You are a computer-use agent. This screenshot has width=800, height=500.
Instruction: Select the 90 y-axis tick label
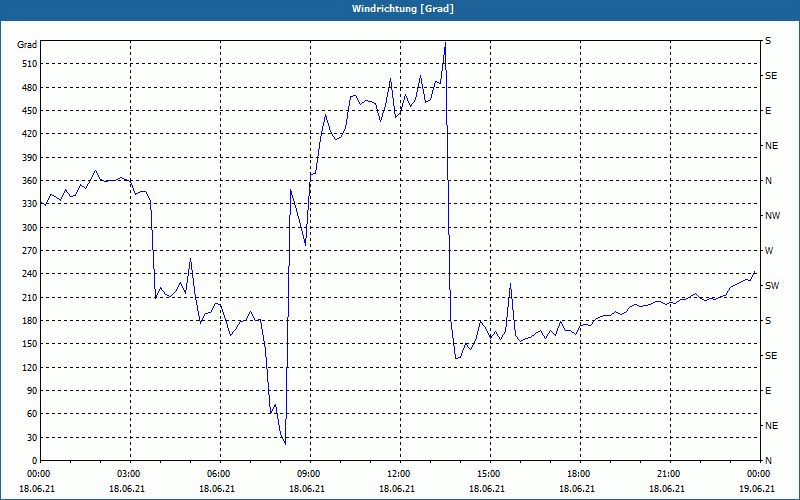click(32, 391)
